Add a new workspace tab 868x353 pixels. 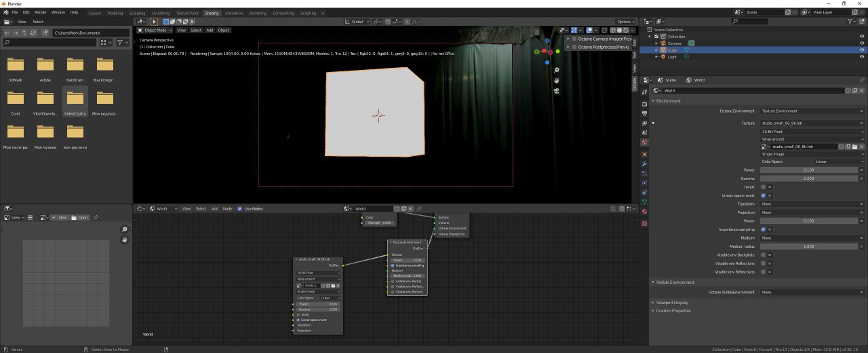pyautogui.click(x=323, y=13)
